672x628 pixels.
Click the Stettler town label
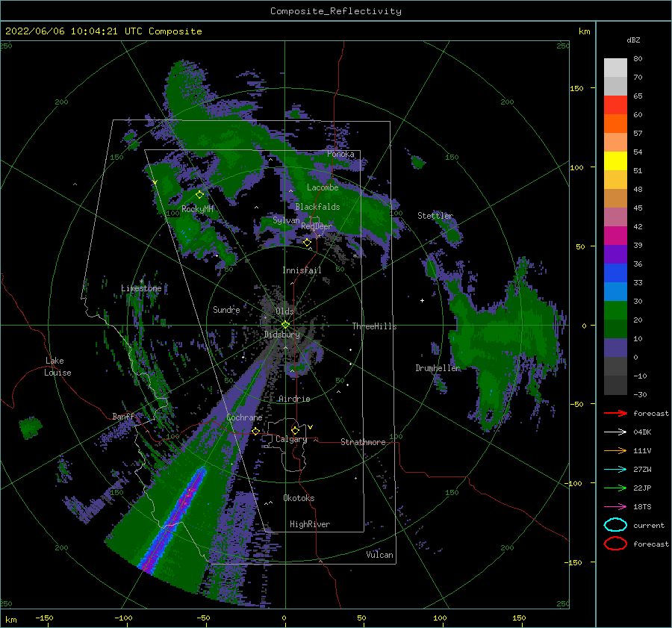435,216
